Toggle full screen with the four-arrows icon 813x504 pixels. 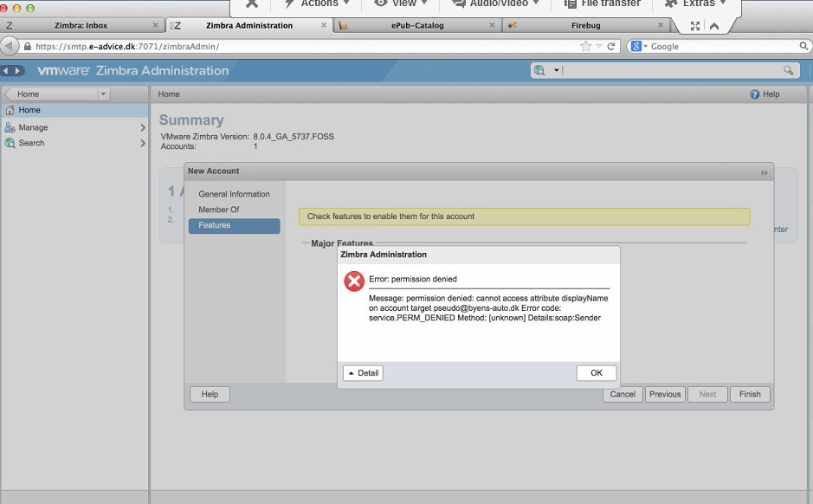[694, 26]
